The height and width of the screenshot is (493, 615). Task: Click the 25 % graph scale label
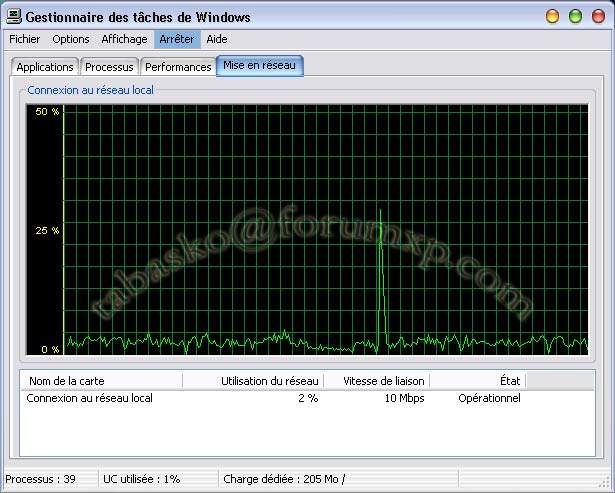(x=47, y=230)
